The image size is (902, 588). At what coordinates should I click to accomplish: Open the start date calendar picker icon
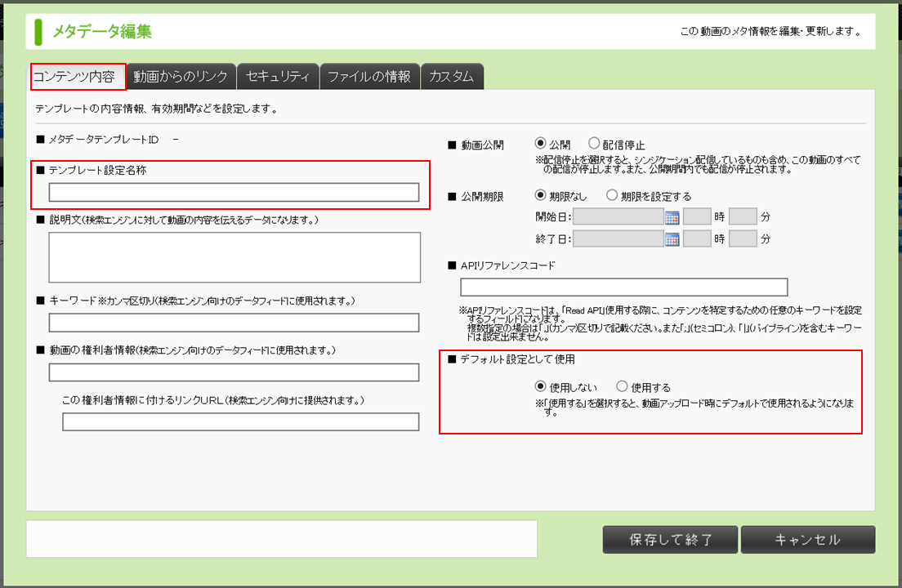672,217
